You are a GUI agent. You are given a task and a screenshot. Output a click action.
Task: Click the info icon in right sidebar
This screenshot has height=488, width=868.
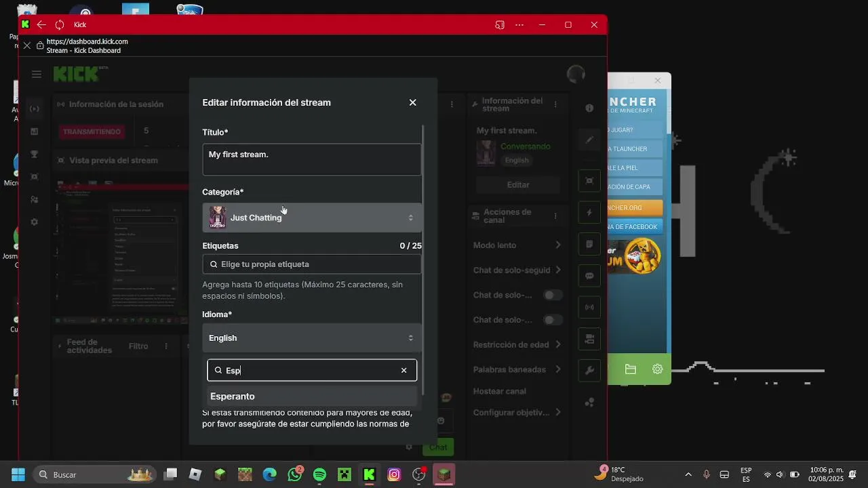pos(589,108)
